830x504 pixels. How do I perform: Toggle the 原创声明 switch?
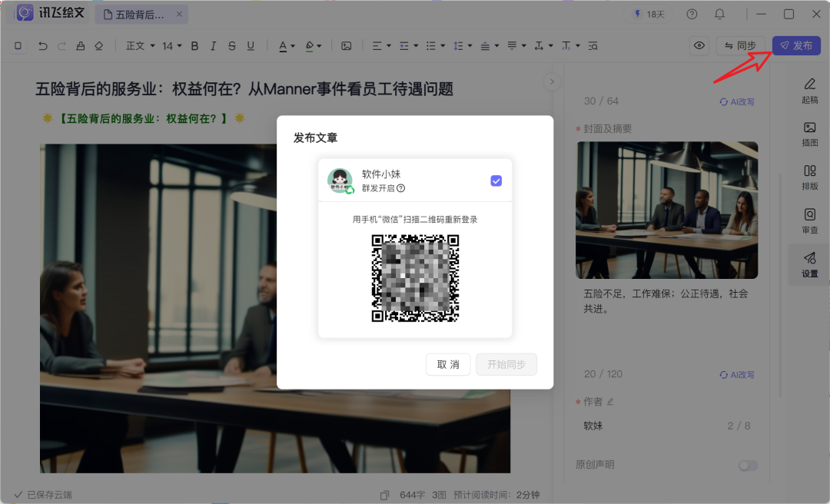748,465
